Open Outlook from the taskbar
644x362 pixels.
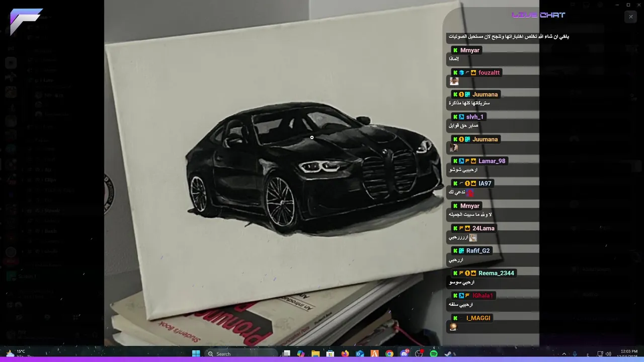(x=360, y=354)
